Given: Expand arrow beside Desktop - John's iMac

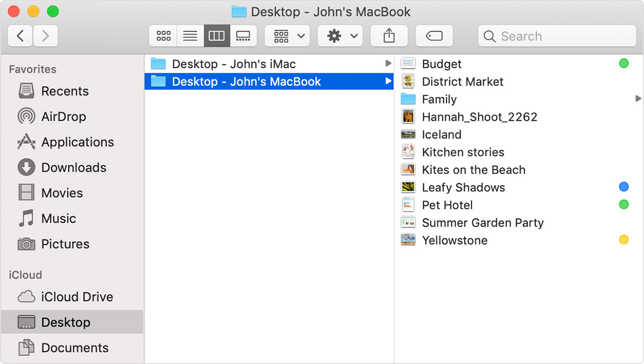Looking at the screenshot, I should click(x=388, y=63).
